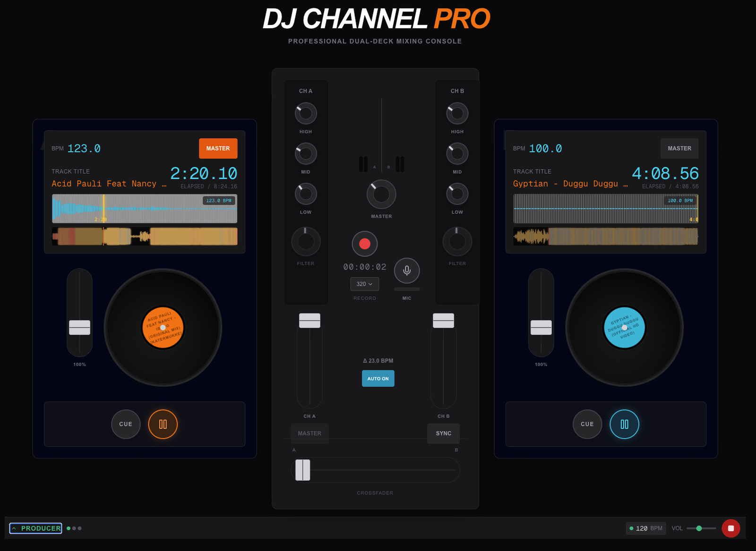Start recording with the red record button

click(365, 244)
